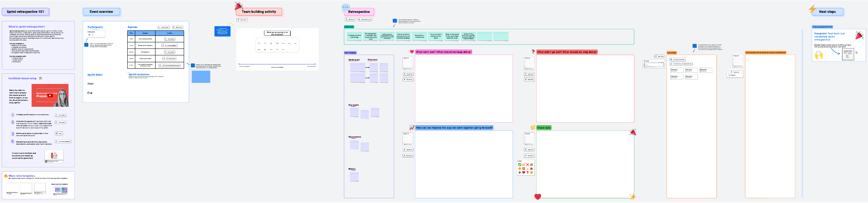Viewport: 868px width, 203px height.
Task: Select the lavender sticky note under Metrics
Action: (x=354, y=177)
